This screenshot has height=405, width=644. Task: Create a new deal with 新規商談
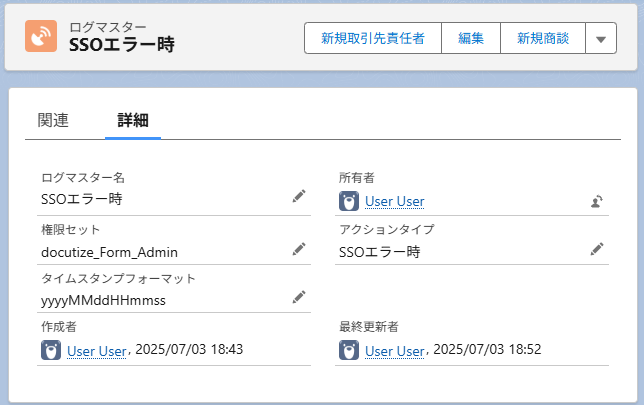[543, 39]
